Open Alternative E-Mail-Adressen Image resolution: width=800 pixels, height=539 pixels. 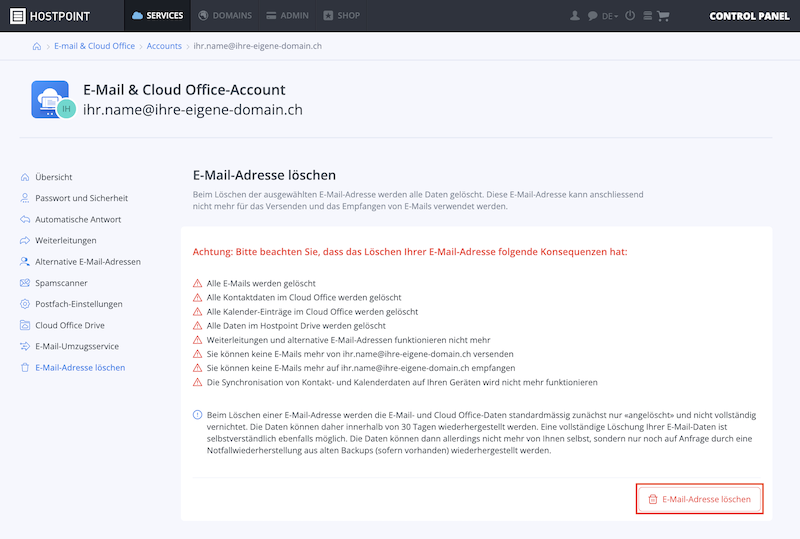click(88, 262)
